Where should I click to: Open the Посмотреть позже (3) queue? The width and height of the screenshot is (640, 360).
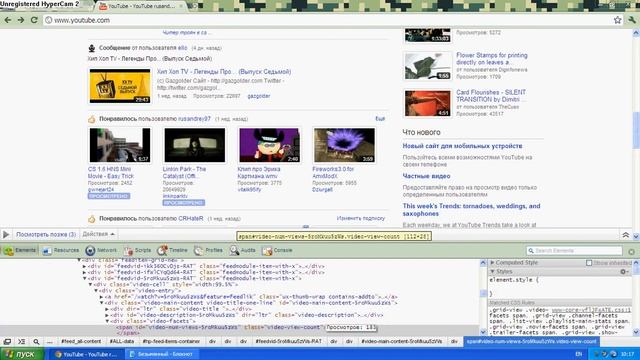tap(46, 234)
